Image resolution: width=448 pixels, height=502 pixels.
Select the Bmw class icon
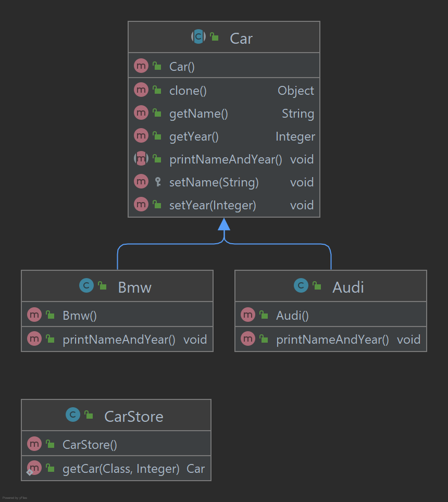(85, 285)
